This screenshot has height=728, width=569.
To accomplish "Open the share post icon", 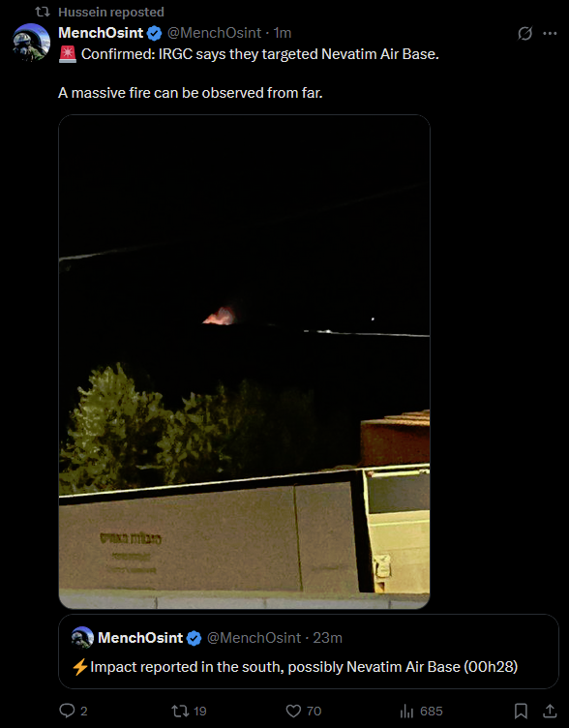I will click(x=550, y=711).
